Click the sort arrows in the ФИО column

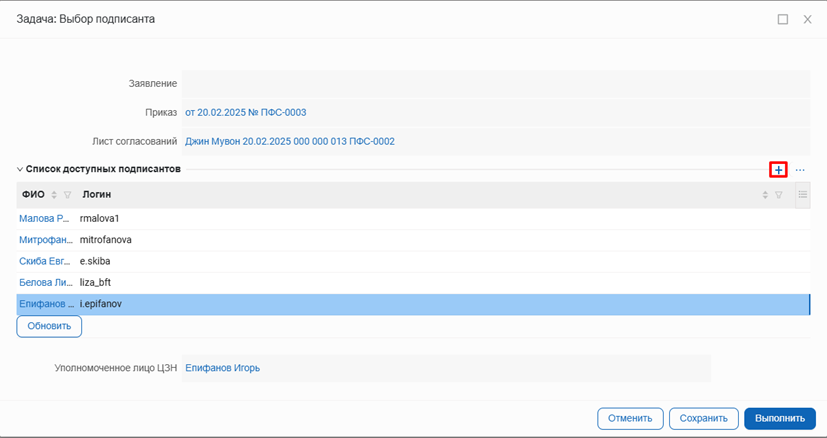55,194
